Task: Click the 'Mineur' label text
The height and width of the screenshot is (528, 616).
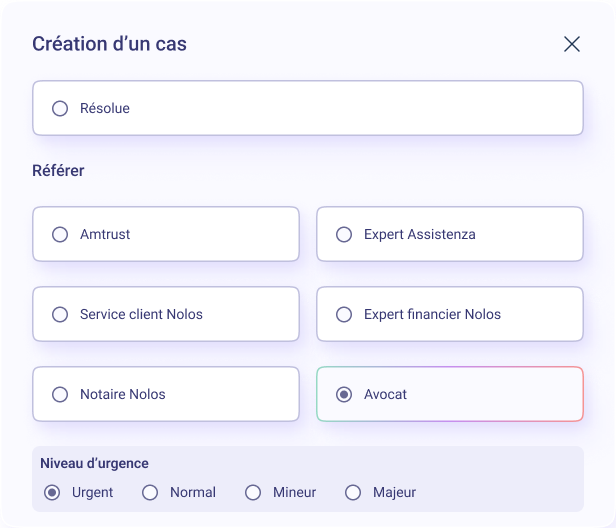Action: click(294, 492)
